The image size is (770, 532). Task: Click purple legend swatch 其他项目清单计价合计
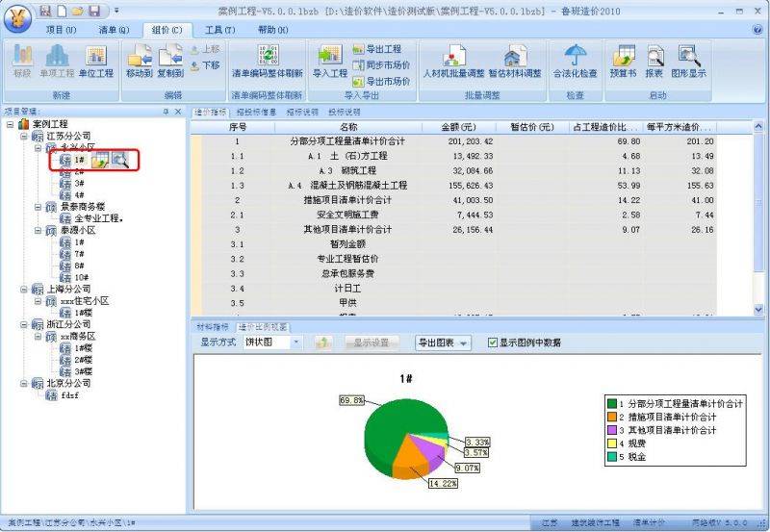pos(612,430)
